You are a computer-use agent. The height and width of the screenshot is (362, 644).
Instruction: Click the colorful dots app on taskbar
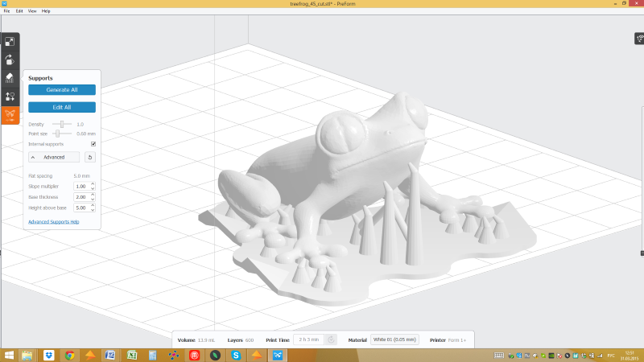[x=173, y=356]
